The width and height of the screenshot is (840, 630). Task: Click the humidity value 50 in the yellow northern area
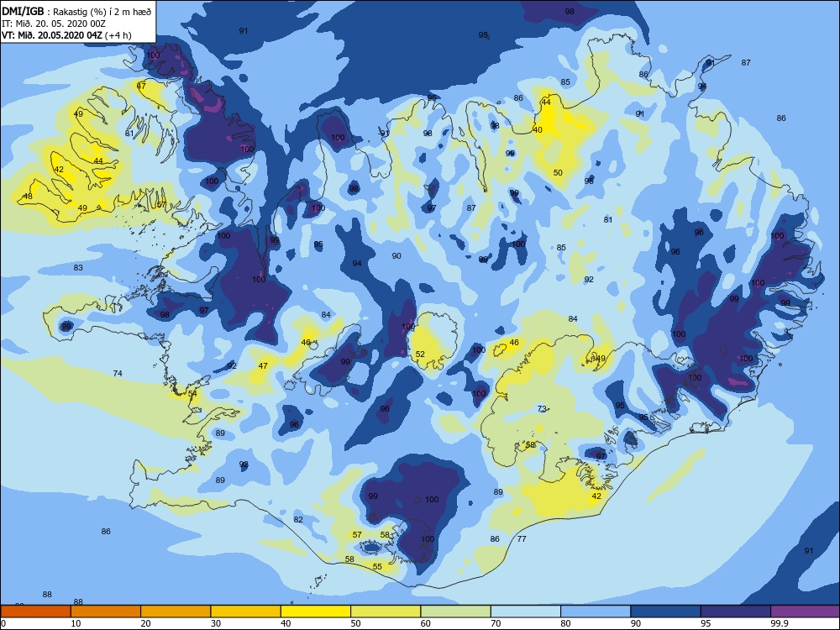[x=558, y=172]
